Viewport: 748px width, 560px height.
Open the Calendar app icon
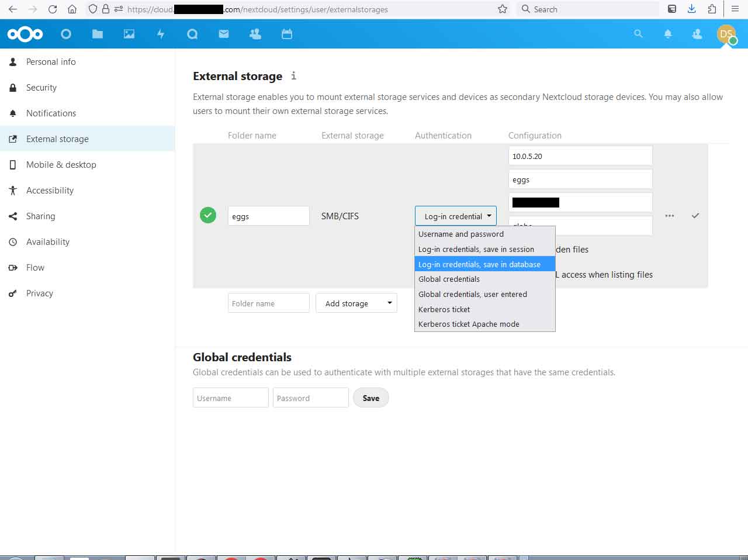pyautogui.click(x=287, y=34)
